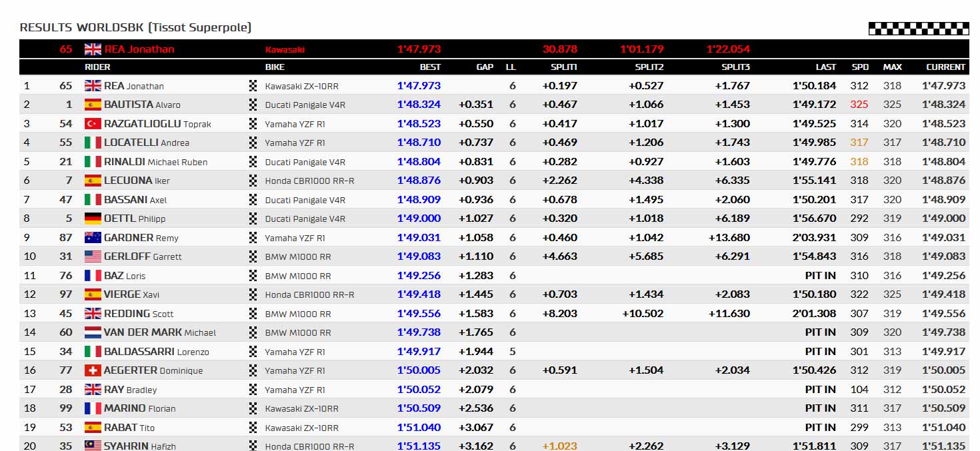Viewport: 980px width, 451px height.
Task: Click the checkered flag graphic at top right
Action: (x=919, y=29)
